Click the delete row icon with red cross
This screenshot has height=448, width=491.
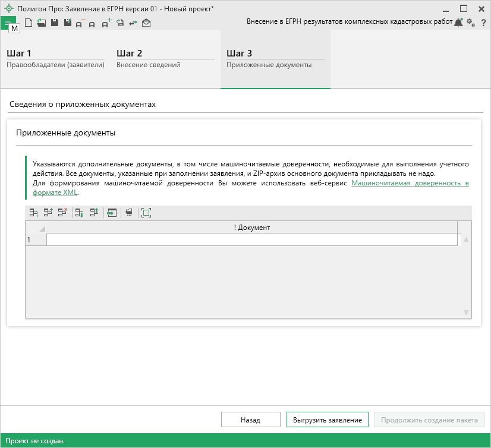pyautogui.click(x=63, y=213)
